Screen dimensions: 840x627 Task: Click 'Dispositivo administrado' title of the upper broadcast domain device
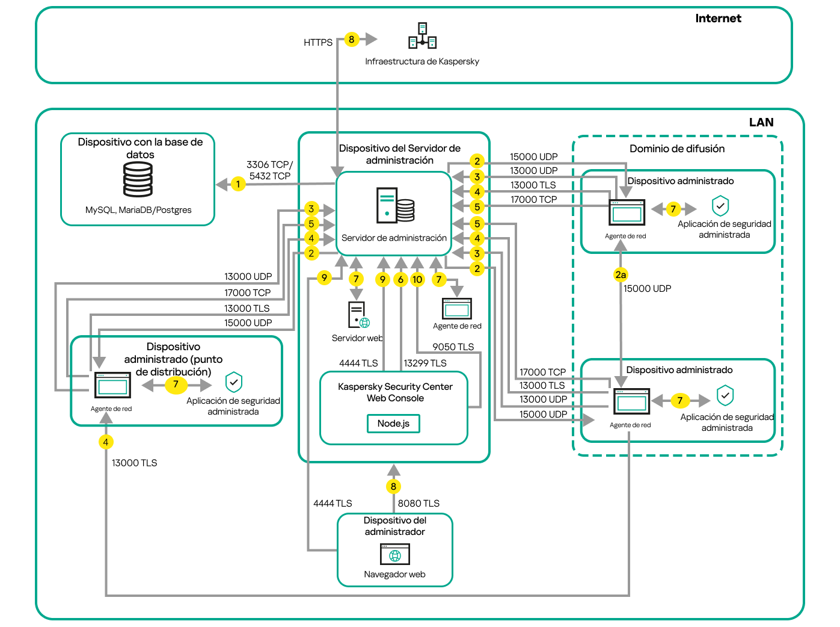[x=681, y=181]
